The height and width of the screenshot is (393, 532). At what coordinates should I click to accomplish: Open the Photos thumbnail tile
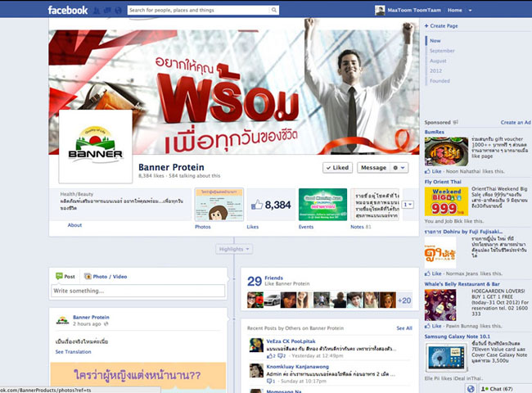click(x=219, y=205)
